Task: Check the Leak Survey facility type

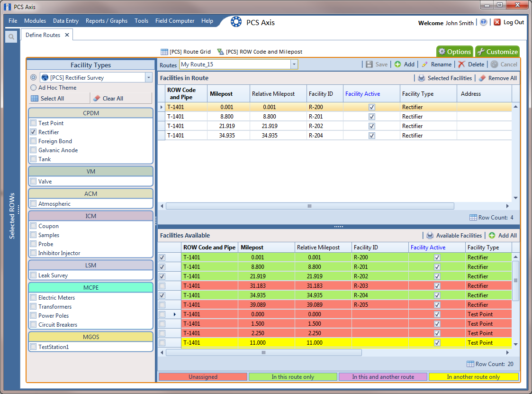Action: point(33,275)
